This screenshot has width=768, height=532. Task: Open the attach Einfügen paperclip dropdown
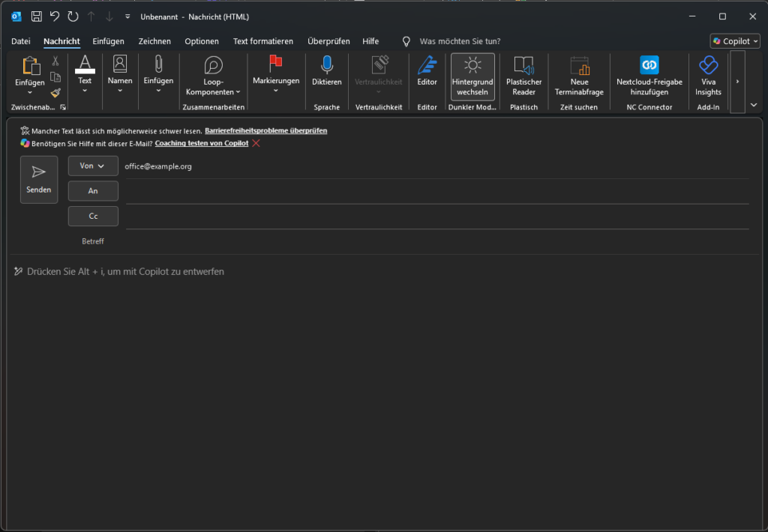(x=158, y=75)
